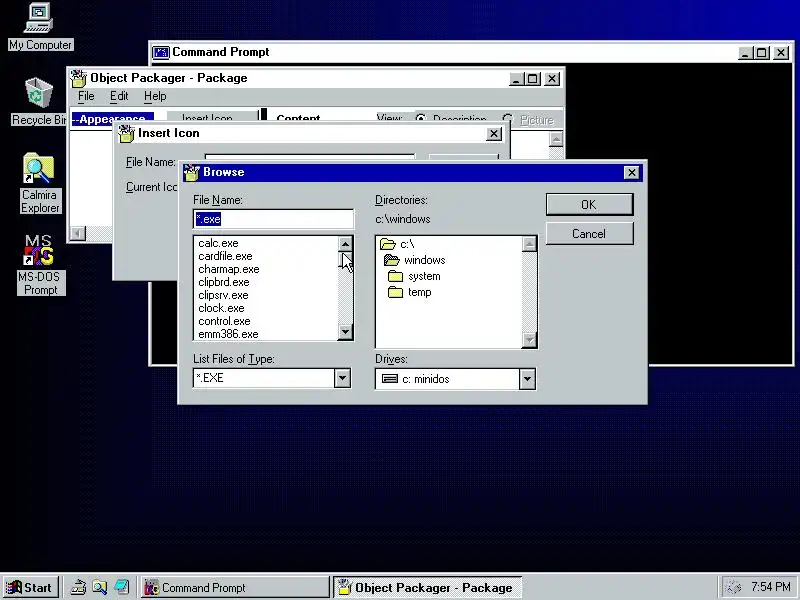
Task: Select calc.exe in the file list
Action: point(218,243)
